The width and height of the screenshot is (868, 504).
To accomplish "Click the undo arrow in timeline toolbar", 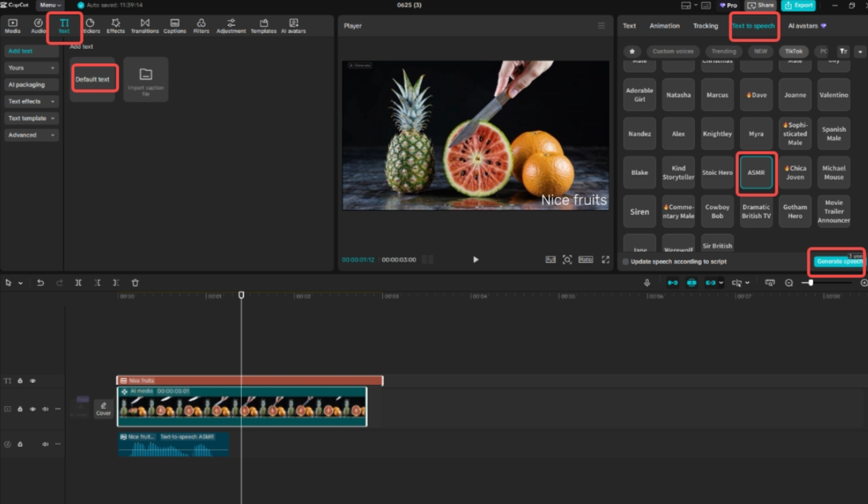I will (x=41, y=283).
